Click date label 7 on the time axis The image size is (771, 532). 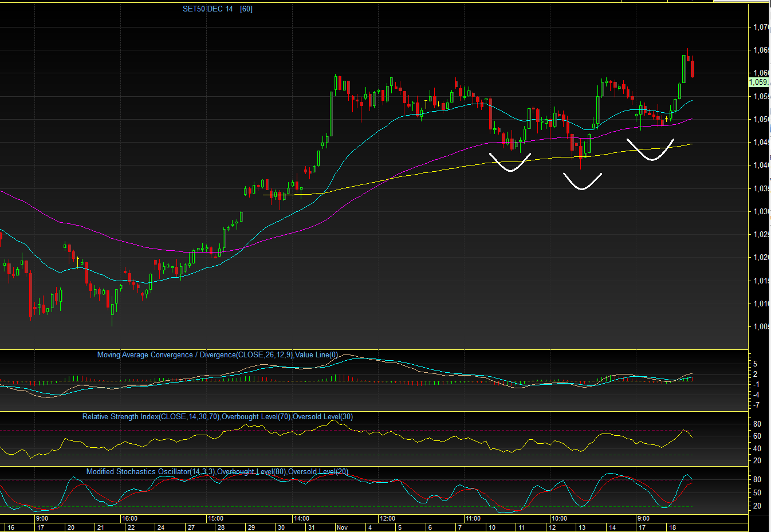point(460,527)
